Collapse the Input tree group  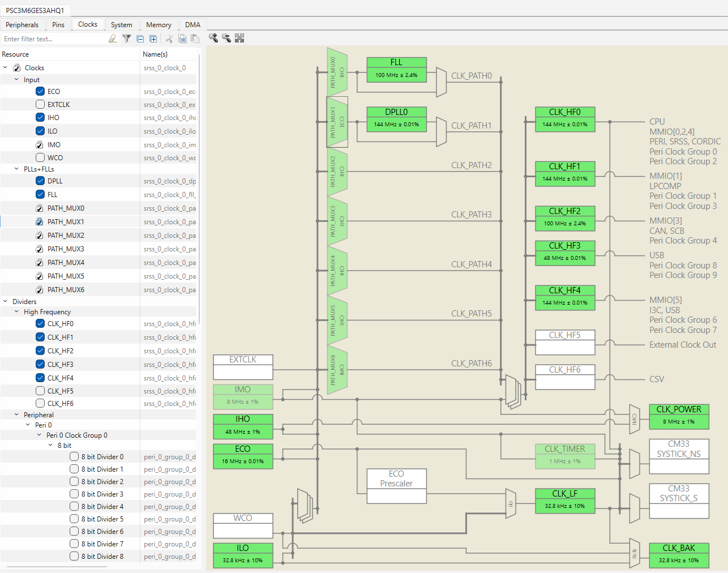(x=16, y=79)
